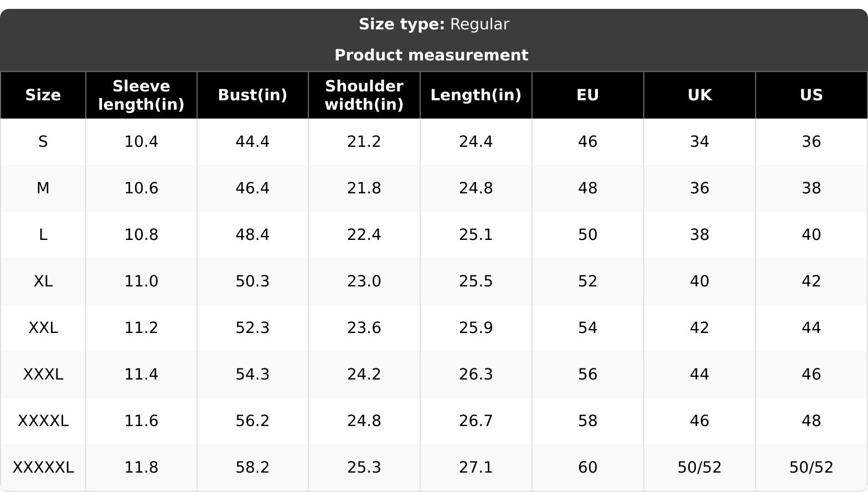Select the Shoulder width(in) header
The width and height of the screenshot is (868, 492).
pos(364,95)
